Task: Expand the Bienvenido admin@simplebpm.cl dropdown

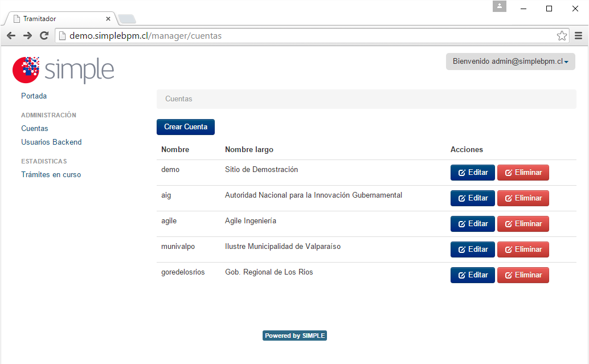Action: pyautogui.click(x=510, y=61)
